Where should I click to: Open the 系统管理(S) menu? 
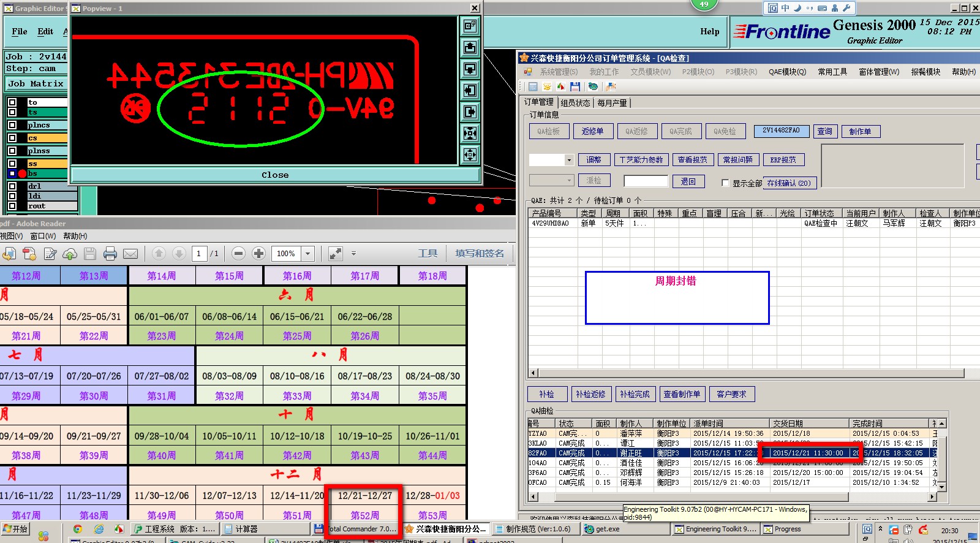(x=559, y=72)
